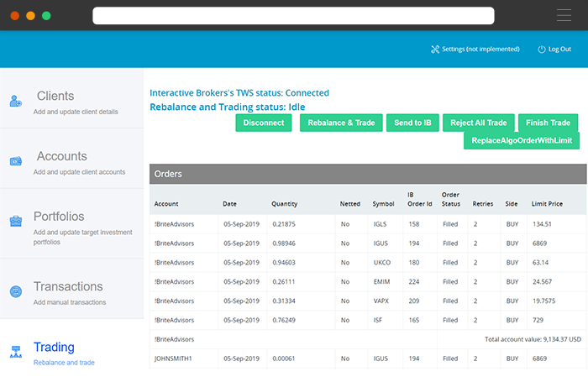Click the Disconnect button
This screenshot has height=382, width=588.
click(x=264, y=123)
